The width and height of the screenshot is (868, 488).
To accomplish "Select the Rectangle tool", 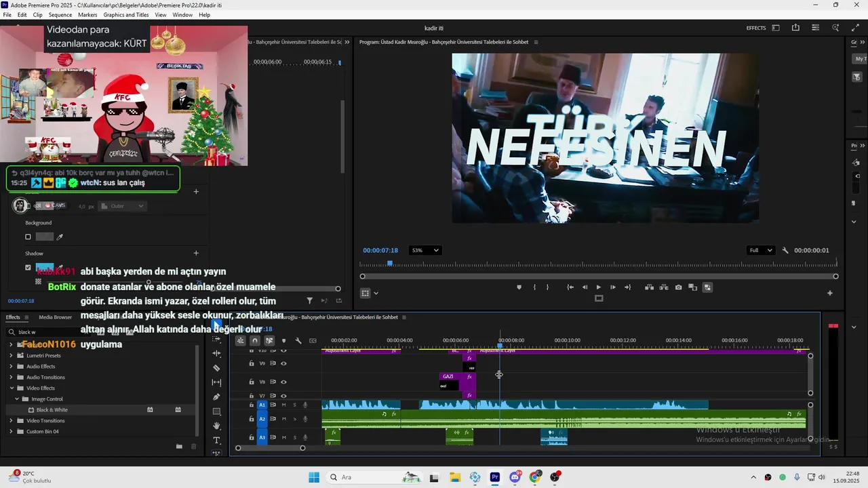I will pos(217,411).
